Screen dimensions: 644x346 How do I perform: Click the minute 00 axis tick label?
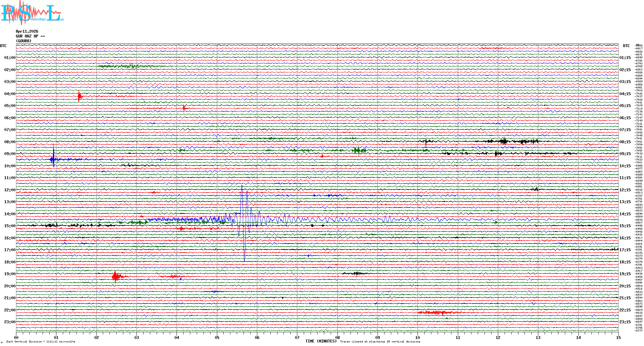pyautogui.click(x=16, y=337)
